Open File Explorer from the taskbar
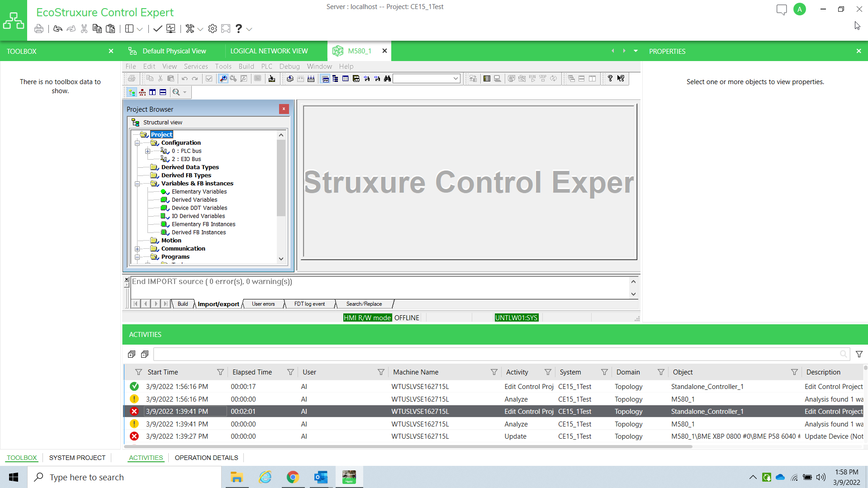The height and width of the screenshot is (488, 868). [237, 477]
